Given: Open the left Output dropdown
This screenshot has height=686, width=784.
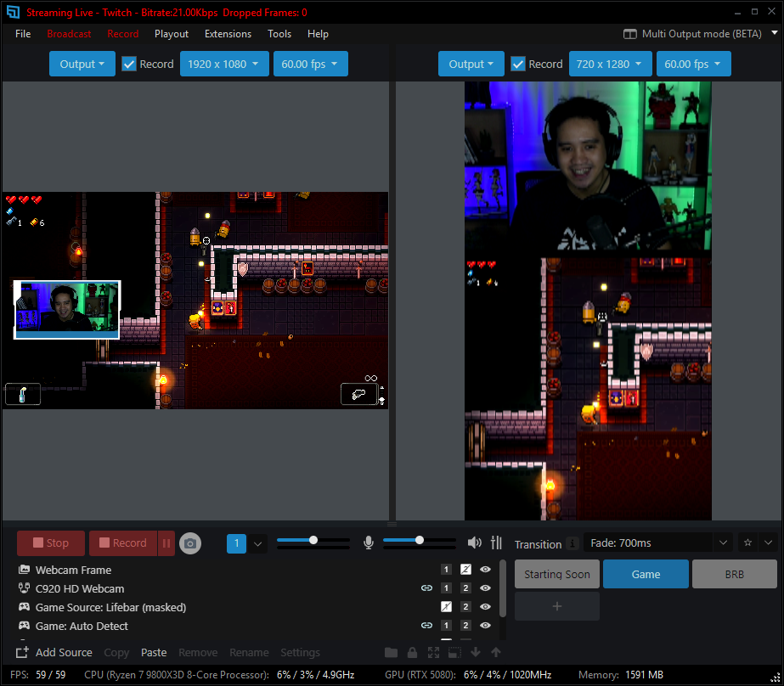Looking at the screenshot, I should tap(82, 64).
